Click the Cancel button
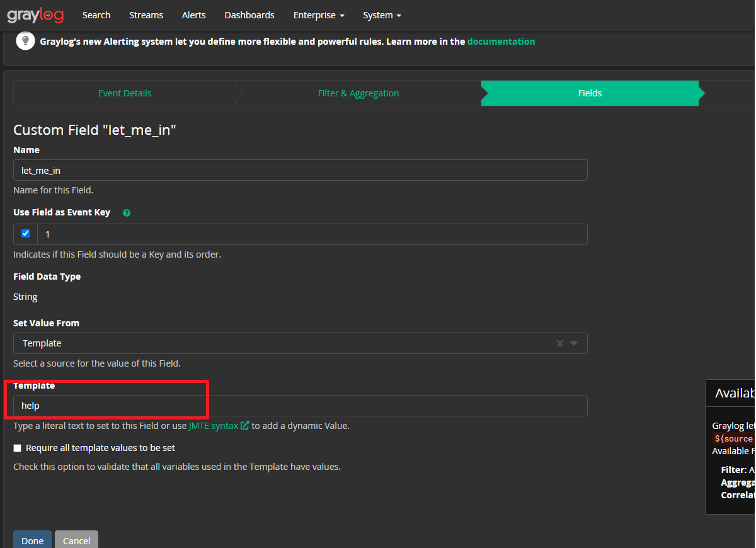Image resolution: width=756 pixels, height=548 pixels. click(77, 540)
